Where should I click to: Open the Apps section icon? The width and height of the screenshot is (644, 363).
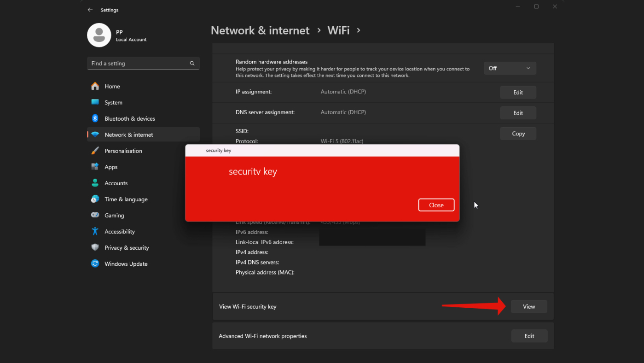(96, 167)
